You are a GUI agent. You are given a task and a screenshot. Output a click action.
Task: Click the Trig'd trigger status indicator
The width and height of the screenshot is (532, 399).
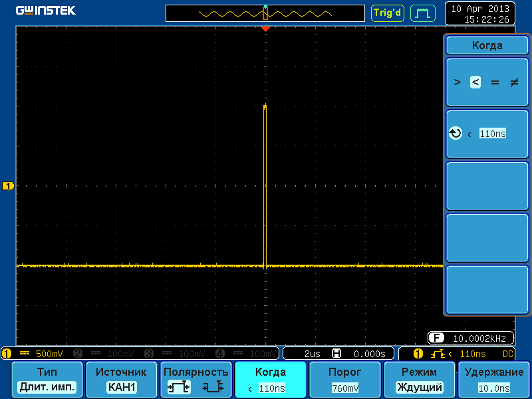pyautogui.click(x=387, y=13)
